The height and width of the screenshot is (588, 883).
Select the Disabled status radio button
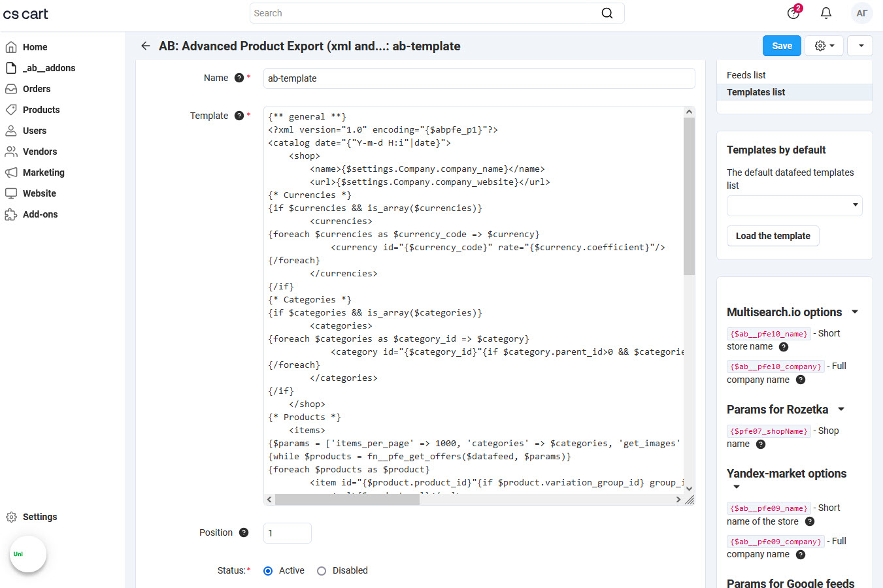pyautogui.click(x=322, y=571)
